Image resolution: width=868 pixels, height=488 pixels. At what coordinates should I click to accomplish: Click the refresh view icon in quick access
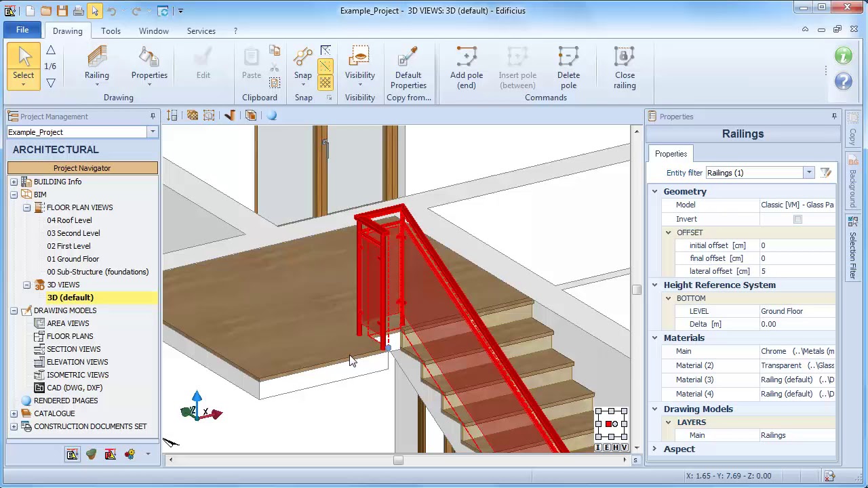163,11
